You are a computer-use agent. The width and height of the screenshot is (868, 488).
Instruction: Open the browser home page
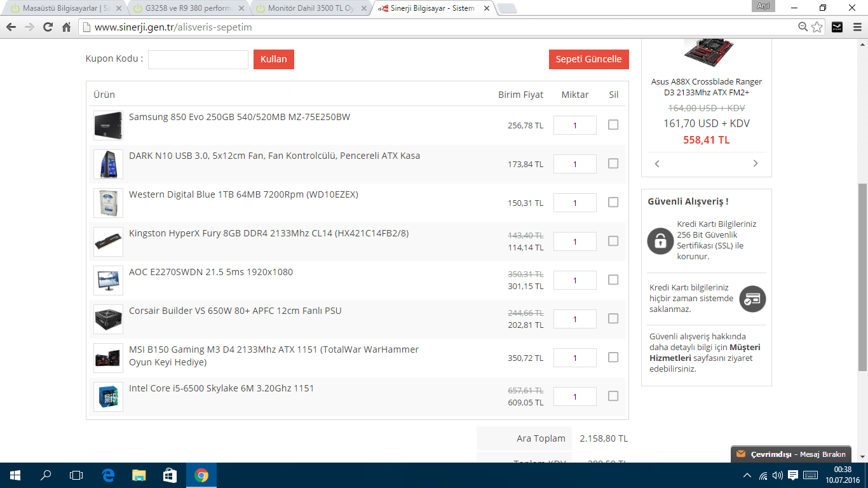(x=66, y=27)
